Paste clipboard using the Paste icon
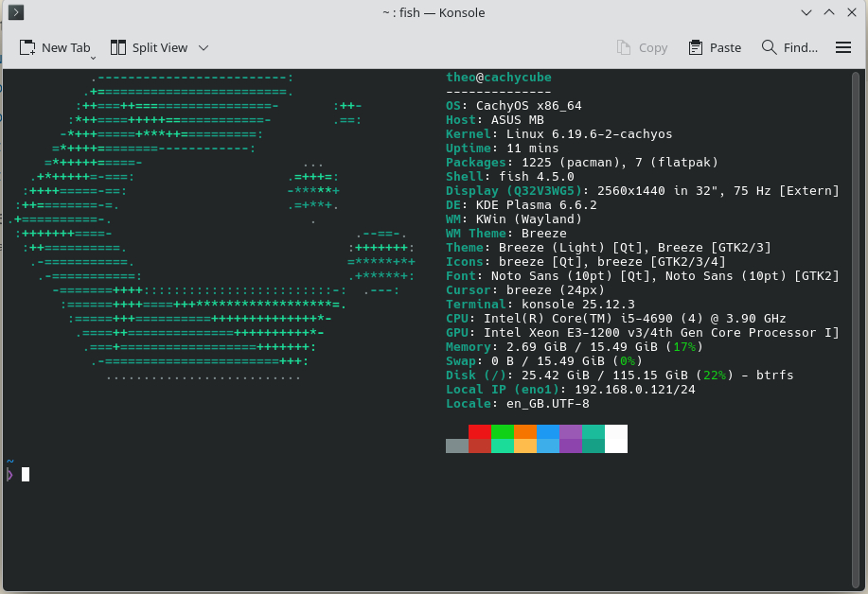 (x=696, y=47)
